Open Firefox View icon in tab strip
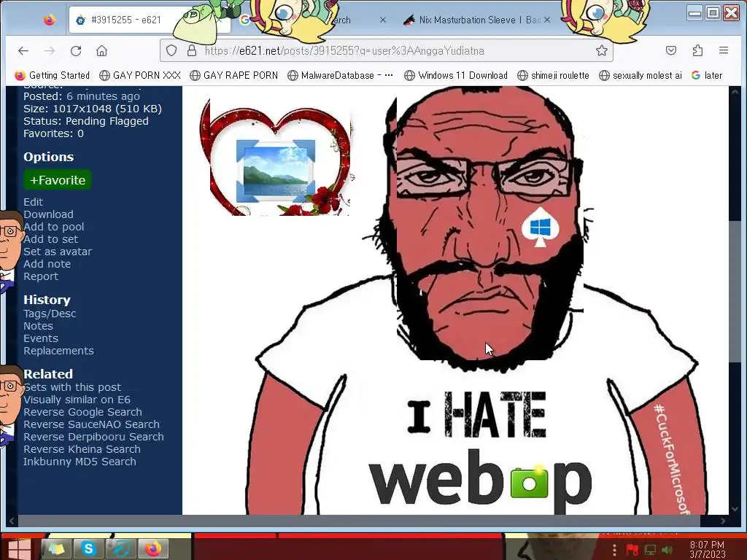 point(50,20)
